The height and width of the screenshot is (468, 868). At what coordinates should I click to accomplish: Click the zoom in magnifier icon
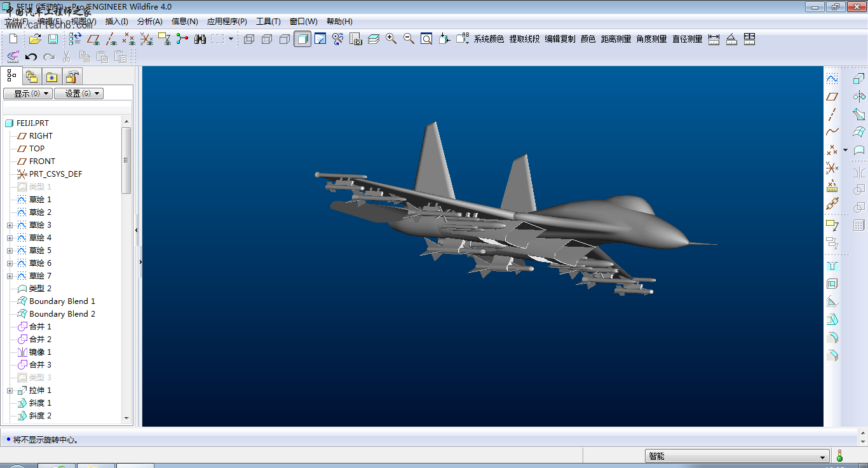coord(391,39)
